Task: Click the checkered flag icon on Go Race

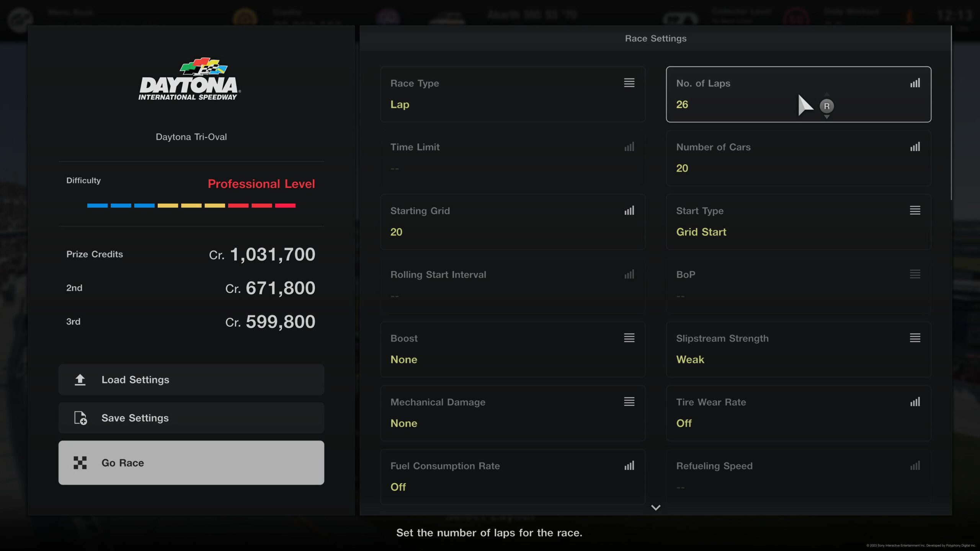Action: (80, 463)
